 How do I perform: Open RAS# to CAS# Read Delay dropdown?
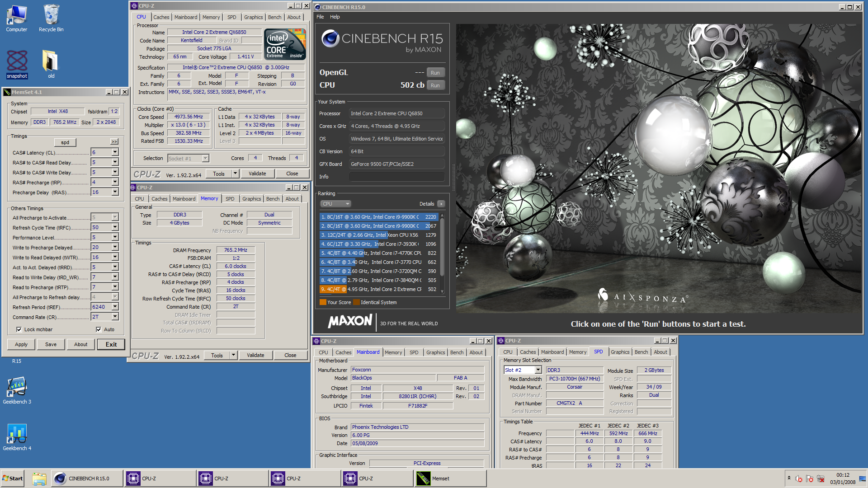click(115, 162)
